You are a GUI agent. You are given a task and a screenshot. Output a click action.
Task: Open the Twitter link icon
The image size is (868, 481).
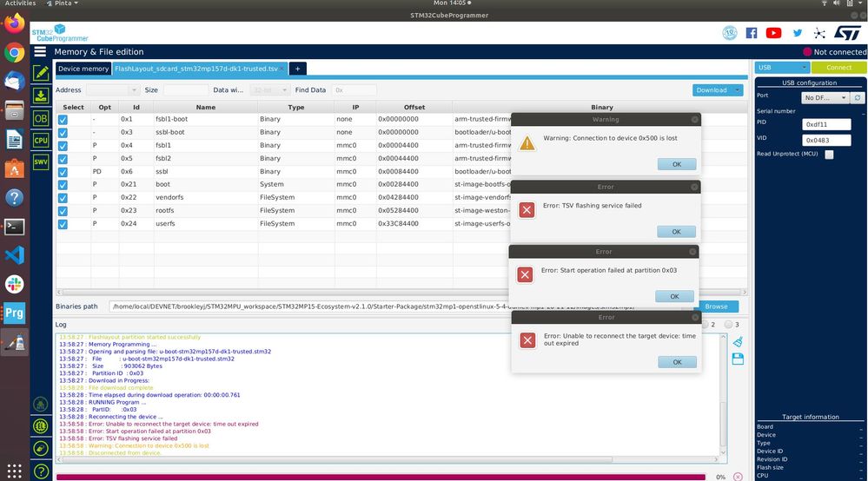pyautogui.click(x=797, y=33)
